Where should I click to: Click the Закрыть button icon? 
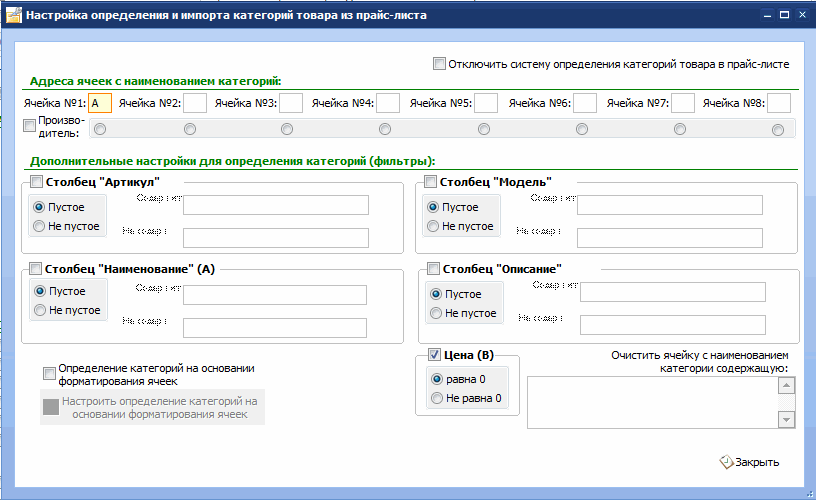pyautogui.click(x=726, y=461)
